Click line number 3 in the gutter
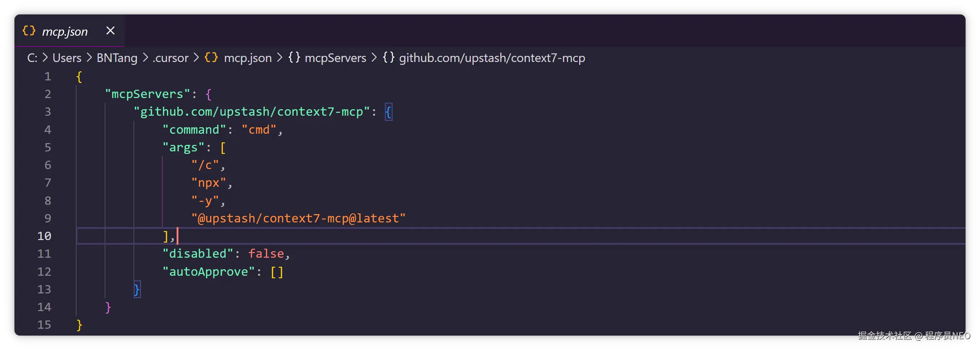This screenshot has height=350, width=980. 48,112
